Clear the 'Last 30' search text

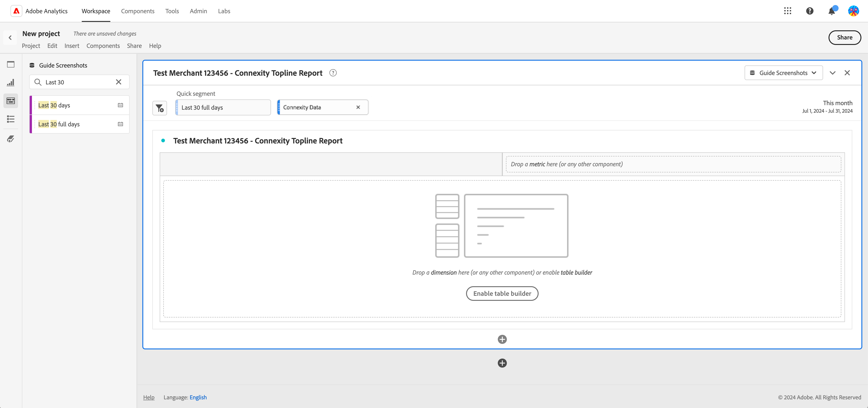(119, 82)
